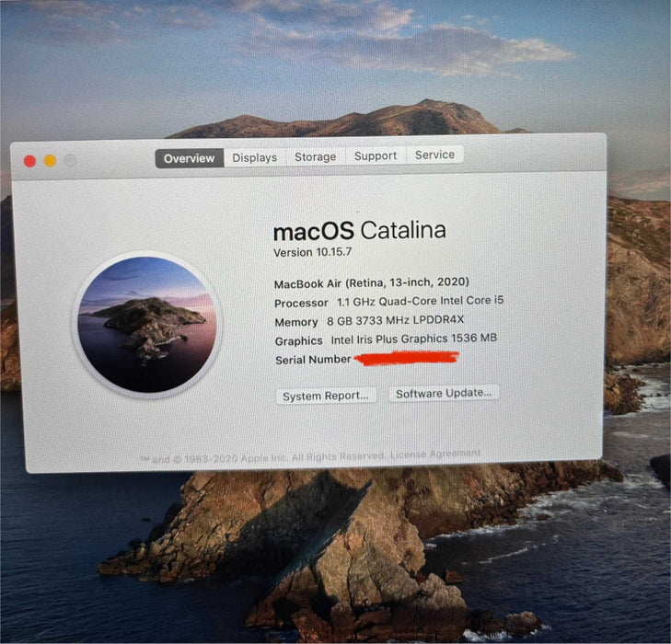This screenshot has height=644, width=671.
Task: Switch to the Overview tab
Action: click(x=189, y=158)
